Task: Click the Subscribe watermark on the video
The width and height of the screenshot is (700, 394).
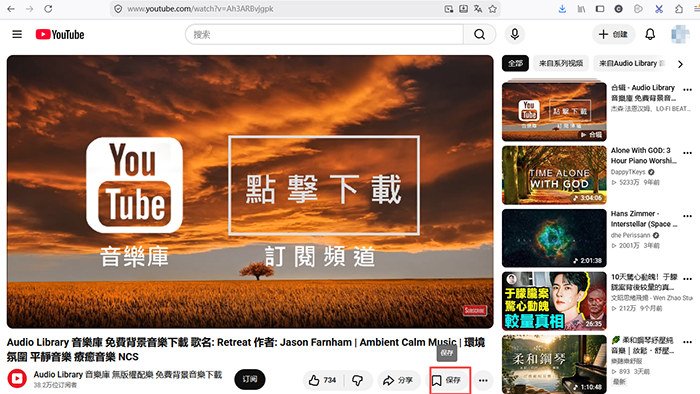Action: tap(474, 311)
